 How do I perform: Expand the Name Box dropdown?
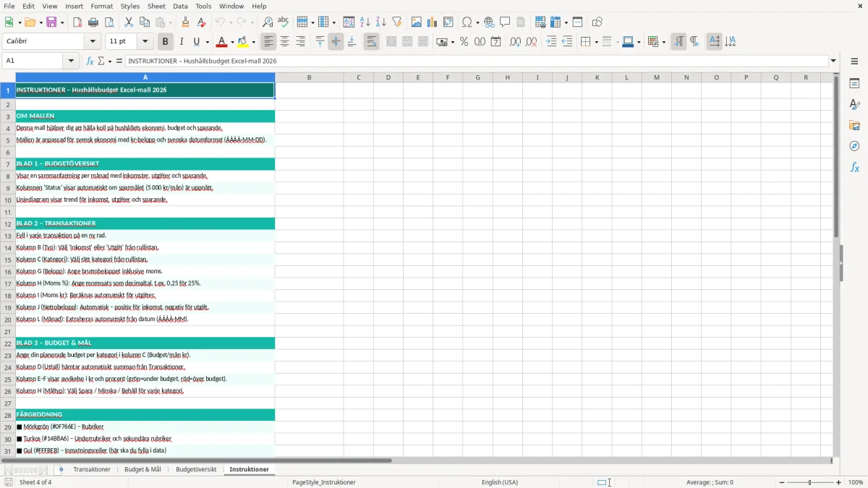[72, 61]
